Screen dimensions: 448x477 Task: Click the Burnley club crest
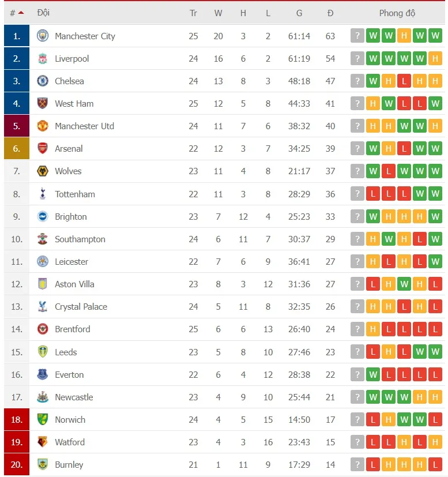[x=42, y=464]
